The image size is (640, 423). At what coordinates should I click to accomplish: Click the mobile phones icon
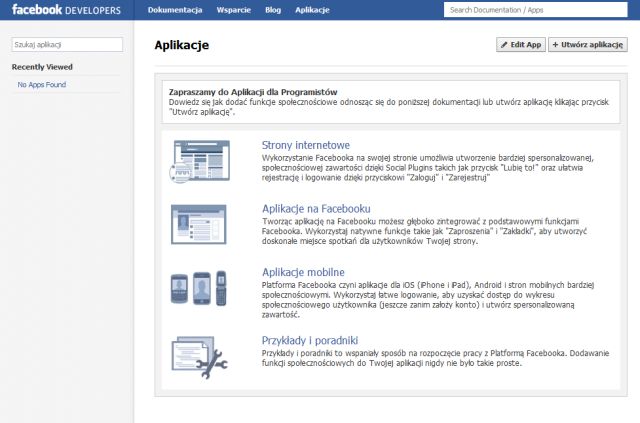198,288
